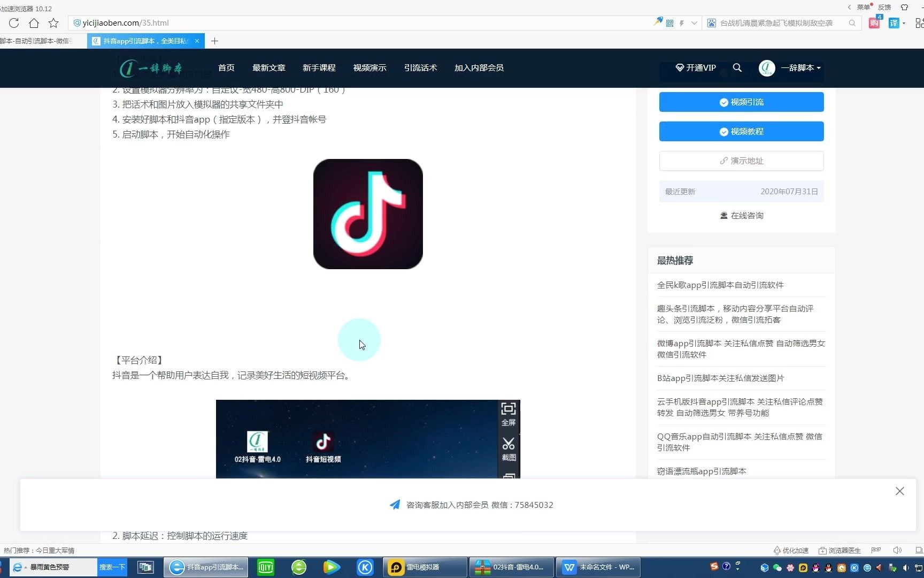
Task: Open 全民k歌app引流脚本 recommended article
Action: 720,285
